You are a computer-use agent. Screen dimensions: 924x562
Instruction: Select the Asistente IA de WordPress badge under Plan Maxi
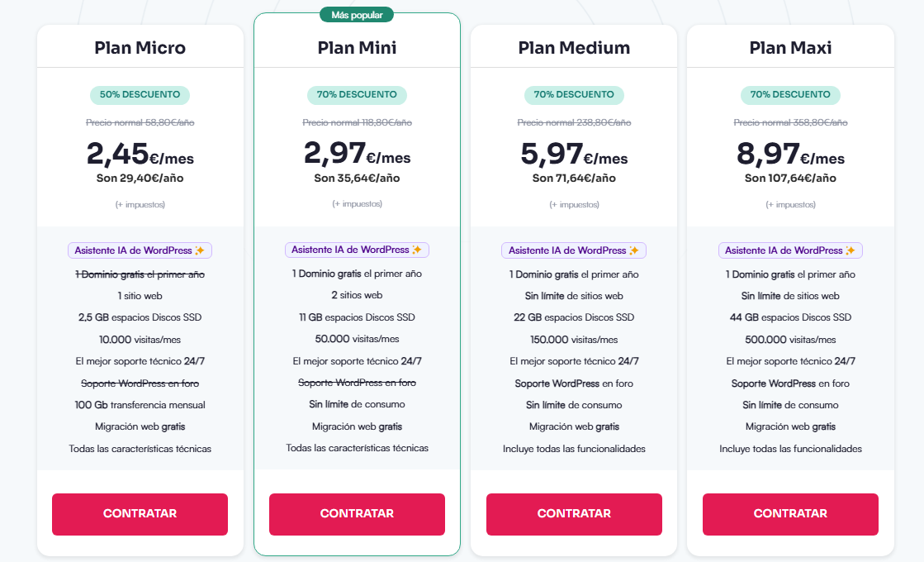(790, 249)
